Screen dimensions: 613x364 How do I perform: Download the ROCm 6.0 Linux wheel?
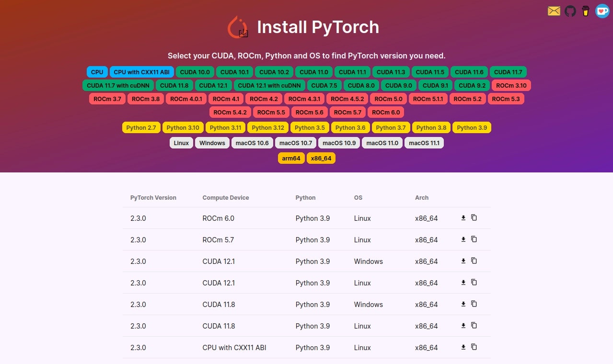click(x=463, y=218)
